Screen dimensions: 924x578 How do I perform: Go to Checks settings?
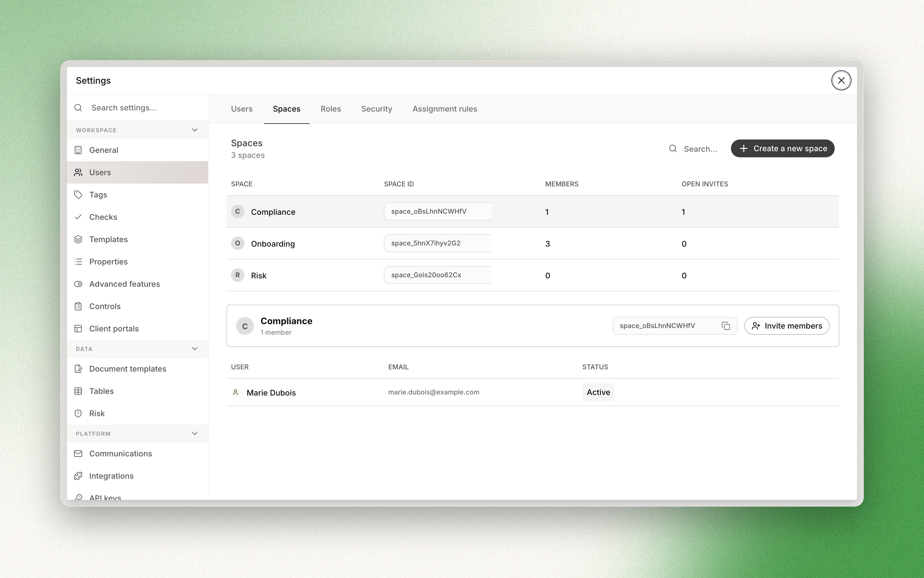tap(137, 217)
